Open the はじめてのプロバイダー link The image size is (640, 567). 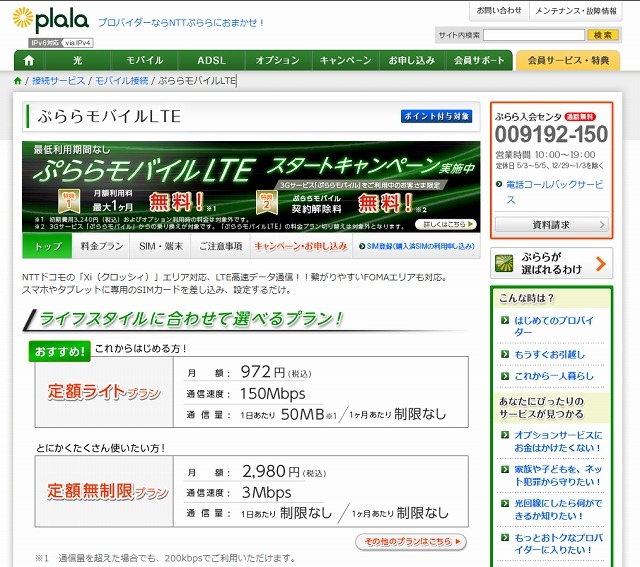point(554,326)
